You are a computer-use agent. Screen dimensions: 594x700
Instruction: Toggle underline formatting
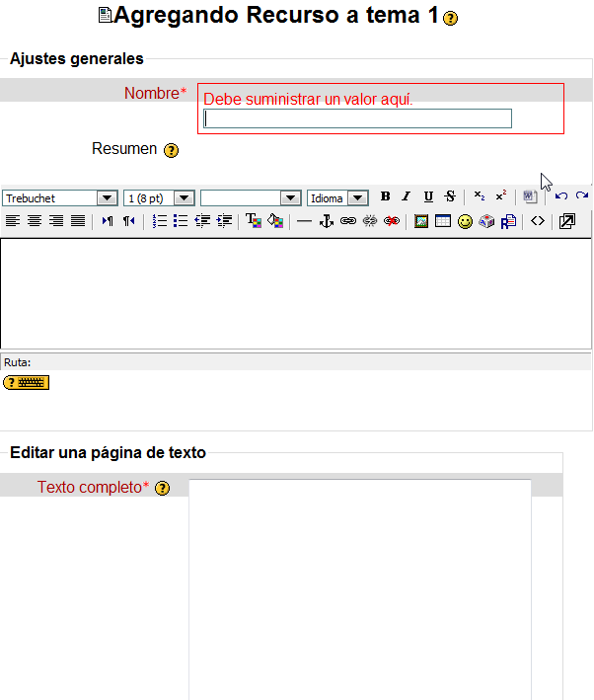[x=428, y=196]
